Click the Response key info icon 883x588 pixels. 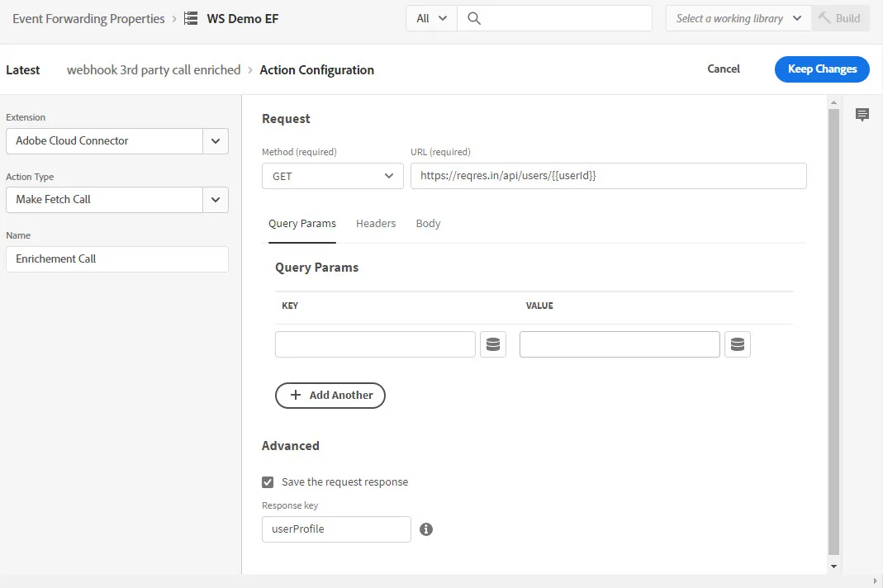click(426, 529)
